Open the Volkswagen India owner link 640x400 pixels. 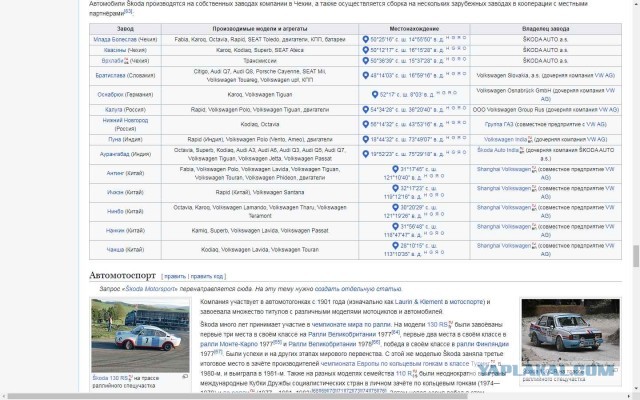(506, 140)
